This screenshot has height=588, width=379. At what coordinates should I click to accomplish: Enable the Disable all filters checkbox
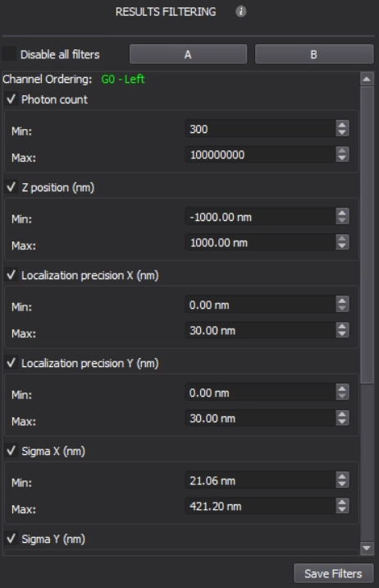[x=9, y=54]
